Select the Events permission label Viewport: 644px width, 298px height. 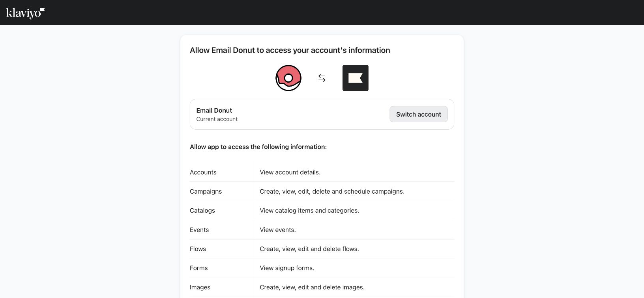(199, 230)
